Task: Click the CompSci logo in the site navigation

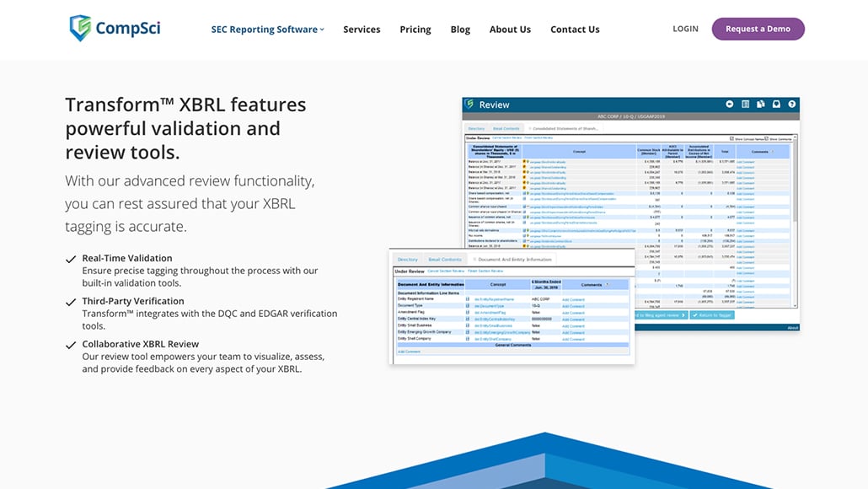Action: tap(114, 27)
